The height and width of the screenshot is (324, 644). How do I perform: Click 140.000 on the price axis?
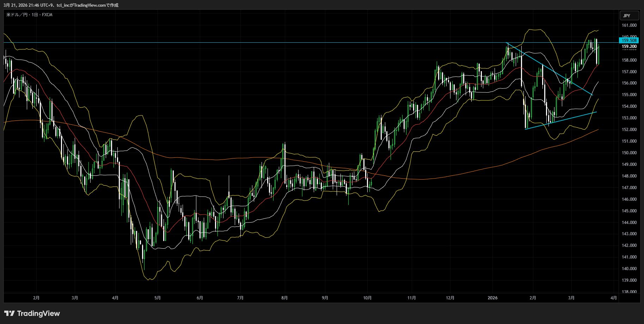(629, 269)
